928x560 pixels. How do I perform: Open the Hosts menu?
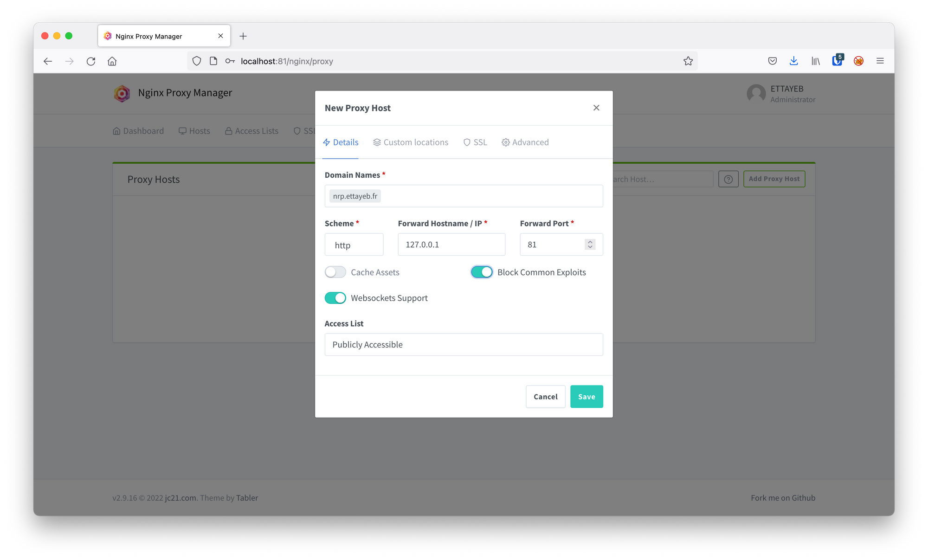(194, 131)
